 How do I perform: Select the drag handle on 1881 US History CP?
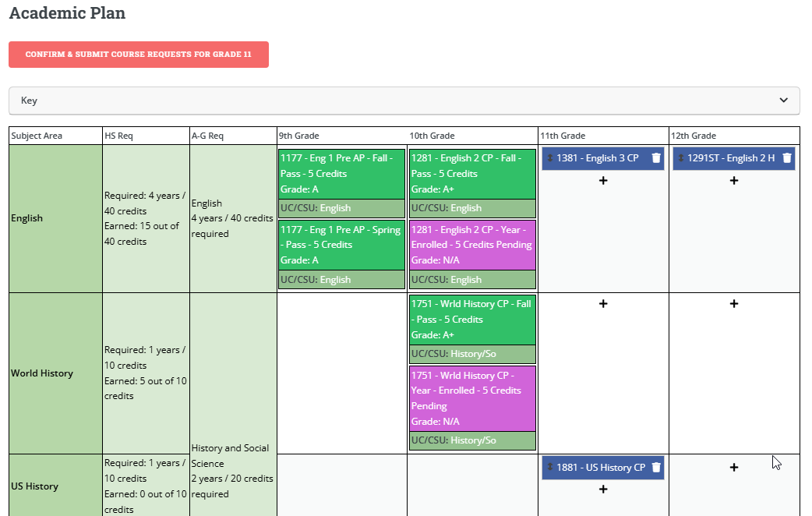tap(549, 468)
